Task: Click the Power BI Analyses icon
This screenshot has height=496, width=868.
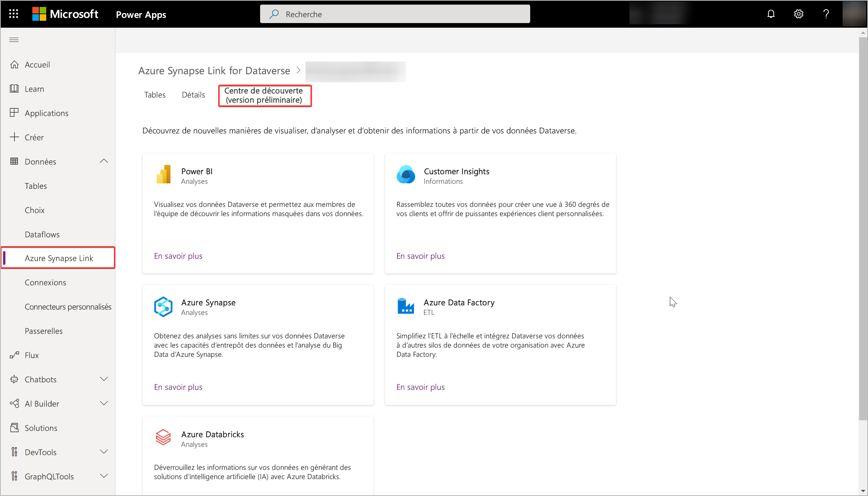Action: click(164, 173)
